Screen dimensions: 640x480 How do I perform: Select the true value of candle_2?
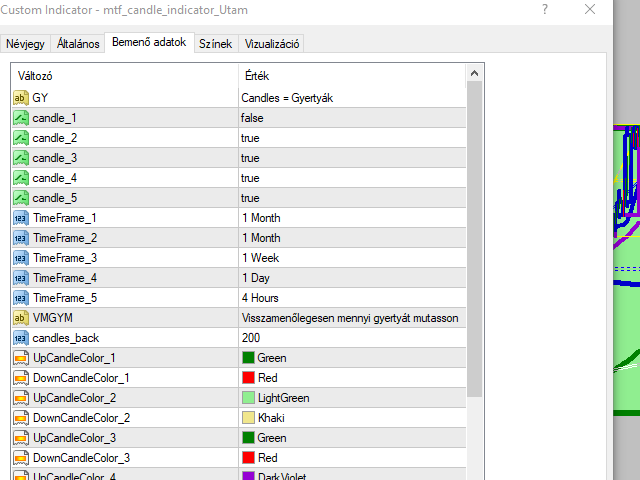pyautogui.click(x=250, y=138)
